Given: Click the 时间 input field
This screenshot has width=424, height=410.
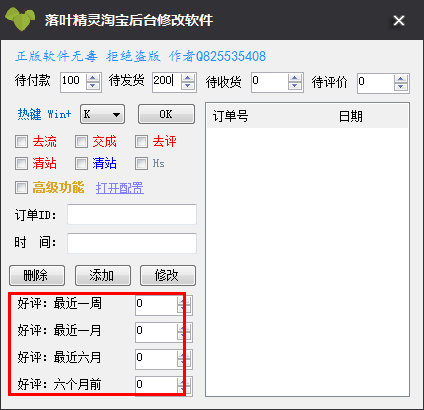Looking at the screenshot, I should coord(132,243).
